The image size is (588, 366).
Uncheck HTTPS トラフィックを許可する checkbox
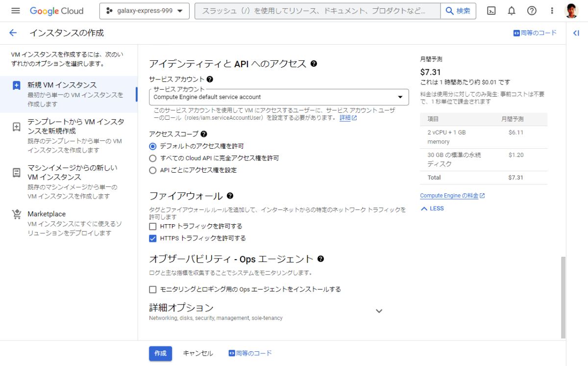[x=153, y=238]
